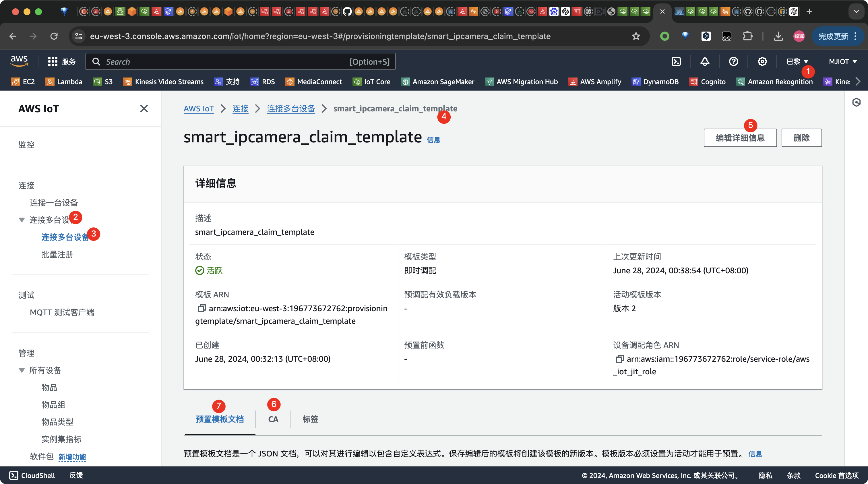
Task: Switch to the 预置模板文档 tab
Action: tap(220, 419)
